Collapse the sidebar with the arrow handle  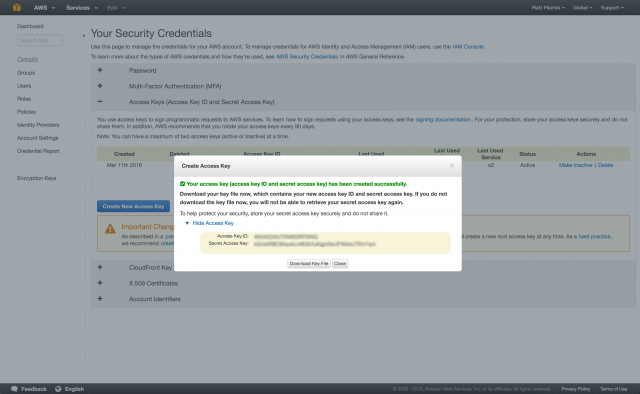83,36
